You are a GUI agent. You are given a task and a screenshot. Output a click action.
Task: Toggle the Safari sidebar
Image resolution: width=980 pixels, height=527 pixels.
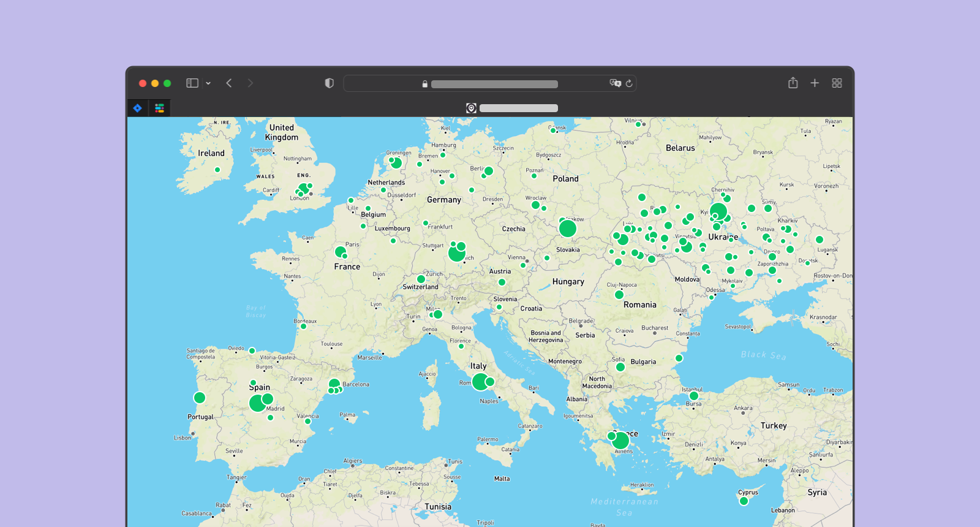pyautogui.click(x=192, y=83)
